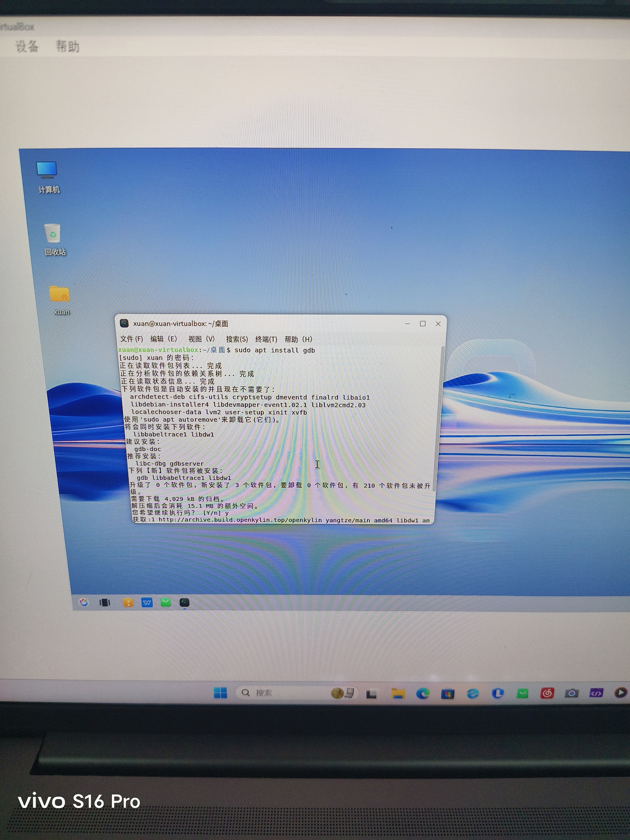
Task: Click '使用'sudo apt autoremove'来卸载' line
Action: pyautogui.click(x=202, y=419)
